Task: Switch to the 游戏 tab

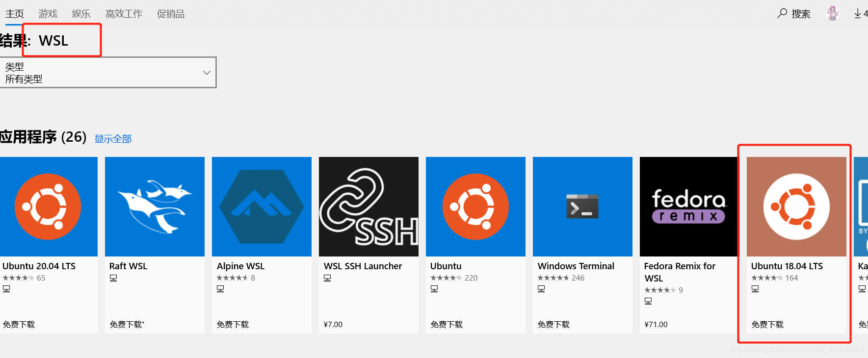Action: coord(48,14)
